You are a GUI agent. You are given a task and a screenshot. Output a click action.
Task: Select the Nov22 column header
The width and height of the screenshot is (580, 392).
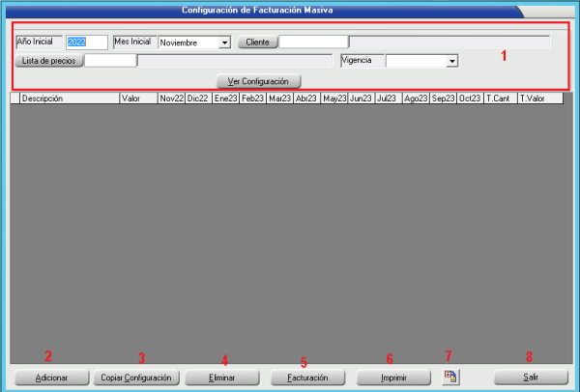click(171, 98)
